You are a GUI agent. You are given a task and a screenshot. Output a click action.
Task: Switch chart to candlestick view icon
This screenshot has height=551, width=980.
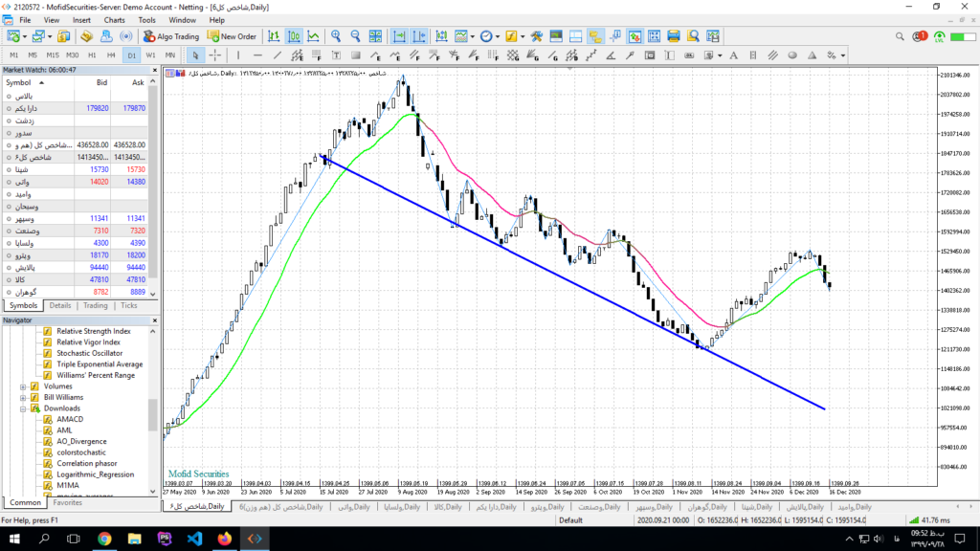(293, 36)
